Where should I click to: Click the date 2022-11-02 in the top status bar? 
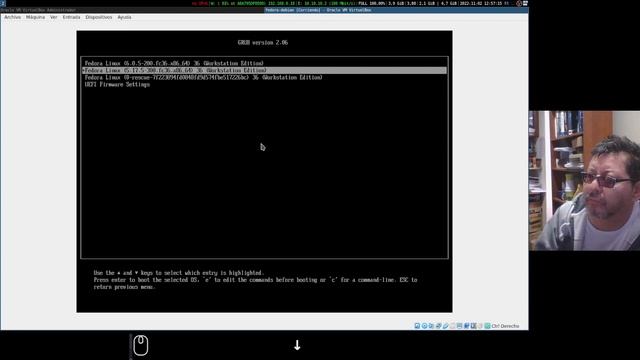coord(471,3)
